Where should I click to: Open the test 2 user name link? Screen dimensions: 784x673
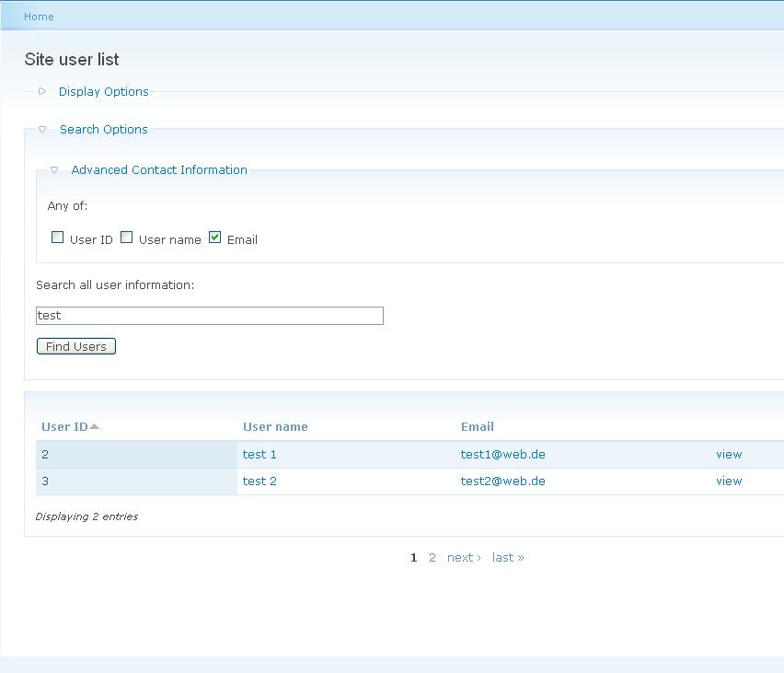259,481
